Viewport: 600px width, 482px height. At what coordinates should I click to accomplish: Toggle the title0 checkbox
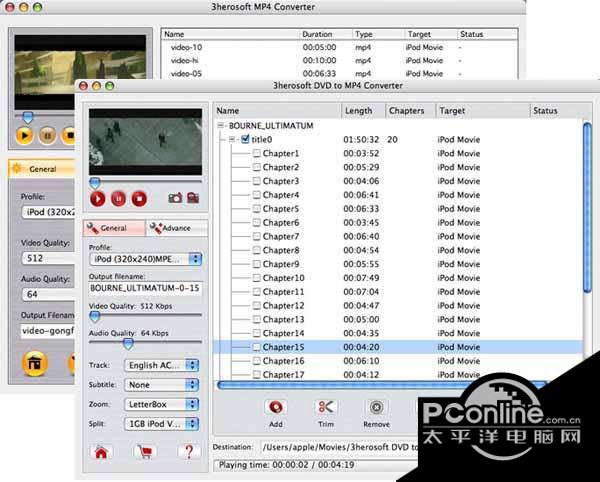point(245,139)
